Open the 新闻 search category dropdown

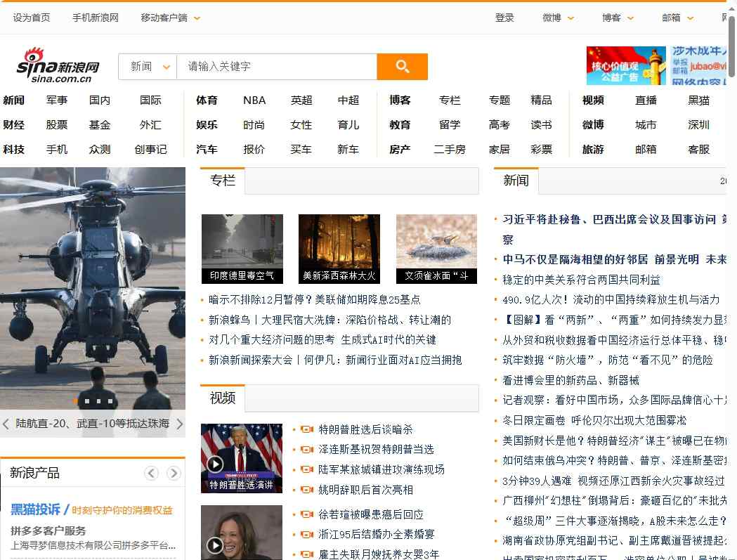(147, 66)
